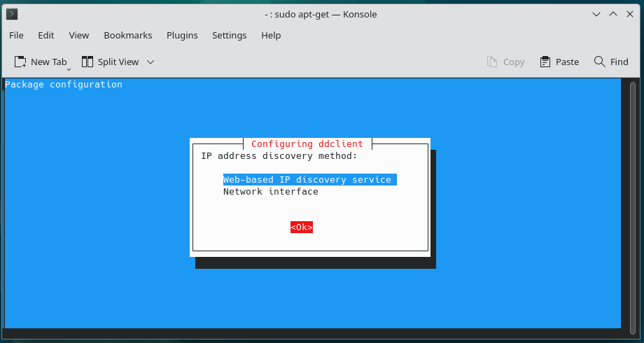Click the Find magnifier icon

pyautogui.click(x=600, y=62)
